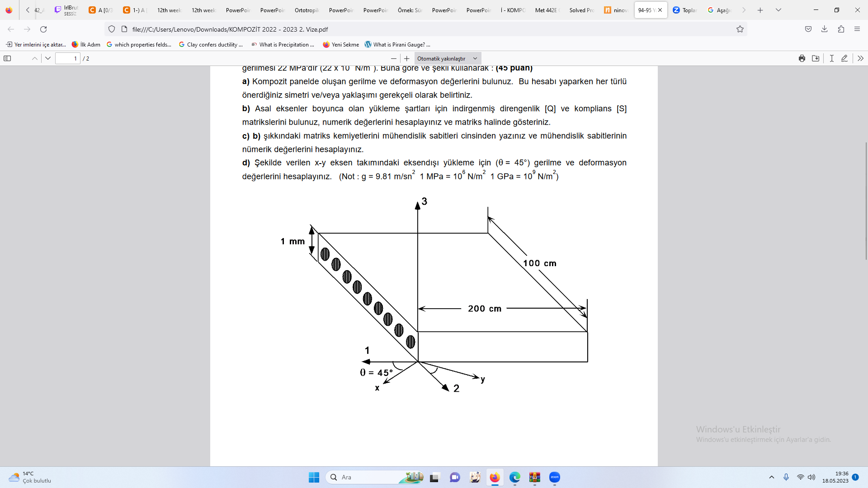This screenshot has width=868, height=488.
Task: Bookmark this page with the star icon
Action: 740,29
